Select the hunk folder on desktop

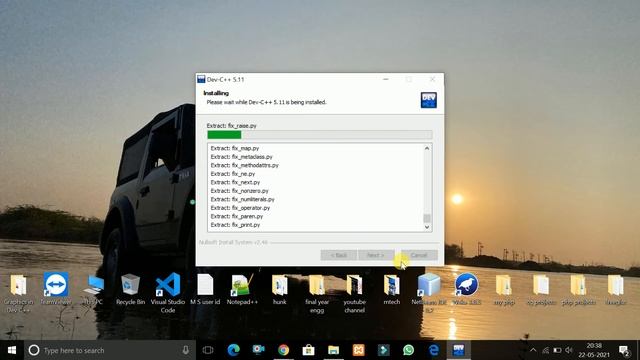(x=280, y=289)
